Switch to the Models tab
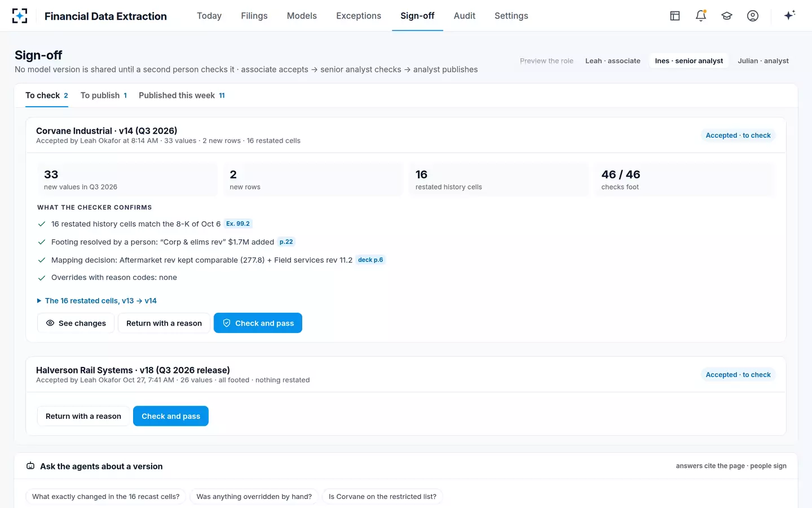Viewport: 812px width, 508px height. point(302,16)
